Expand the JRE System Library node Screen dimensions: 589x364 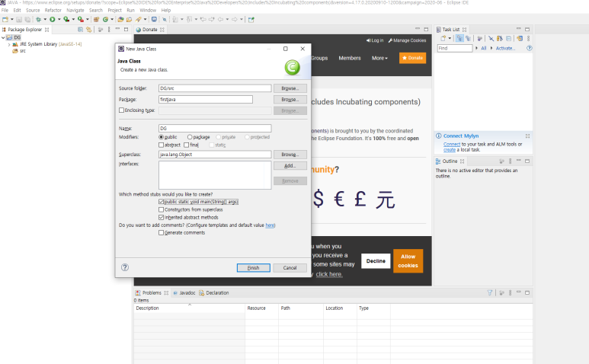tap(9, 44)
